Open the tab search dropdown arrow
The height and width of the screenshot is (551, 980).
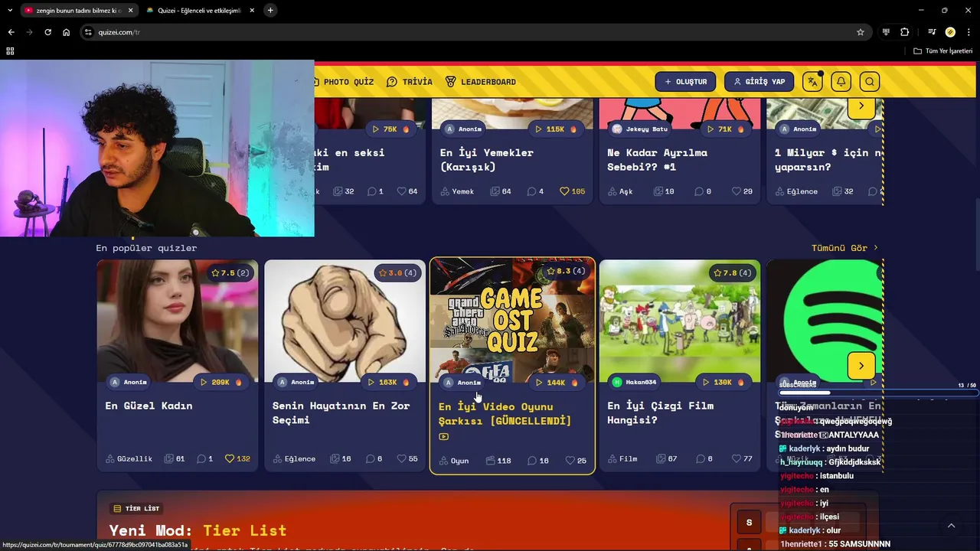pyautogui.click(x=10, y=11)
